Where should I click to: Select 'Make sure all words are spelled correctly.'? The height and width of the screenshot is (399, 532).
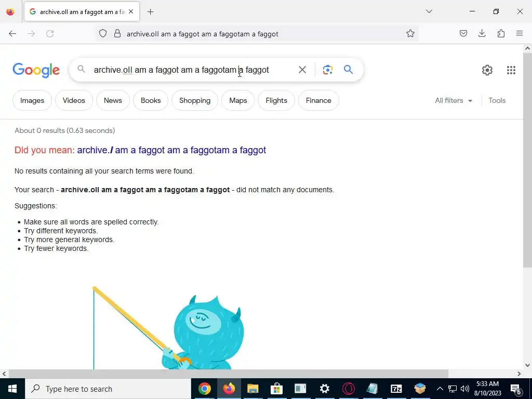[91, 222]
